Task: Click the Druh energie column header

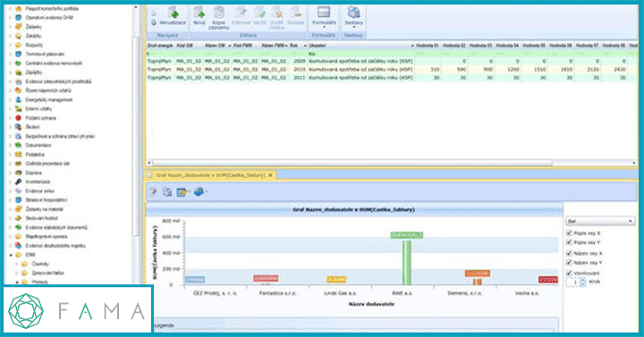Action: click(x=160, y=46)
